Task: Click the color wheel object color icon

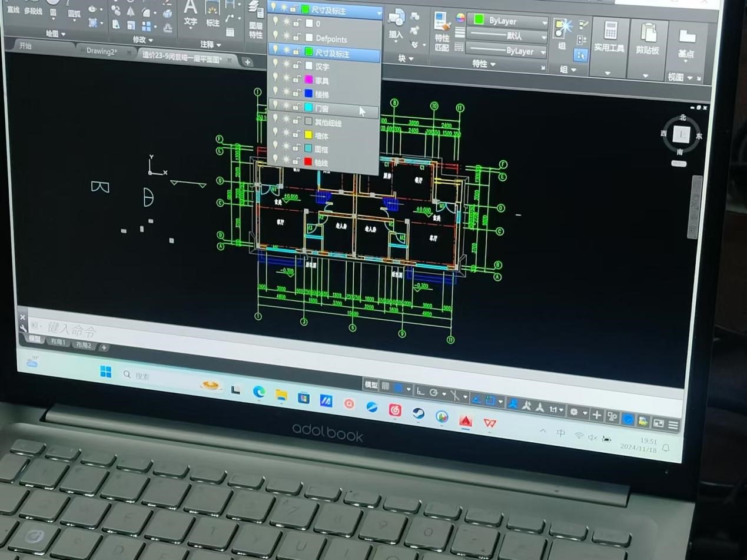Action: (x=460, y=18)
